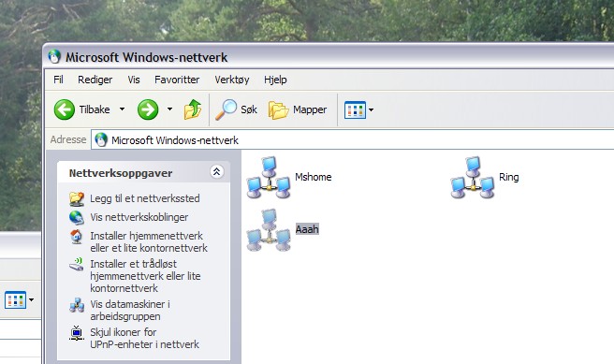Open the view mode dropdown arrow
The height and width of the screenshot is (364, 614).
coord(371,110)
